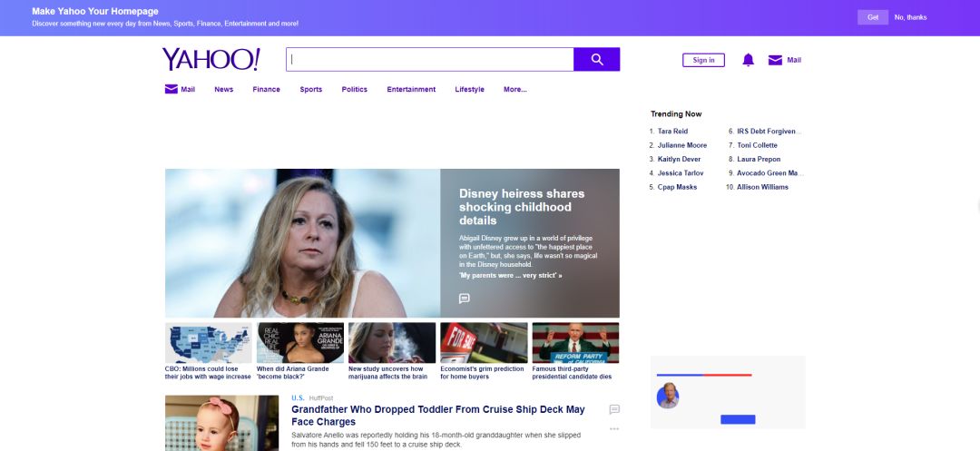The image size is (980, 451).
Task: Select trending topic Toni Collette
Action: point(757,145)
